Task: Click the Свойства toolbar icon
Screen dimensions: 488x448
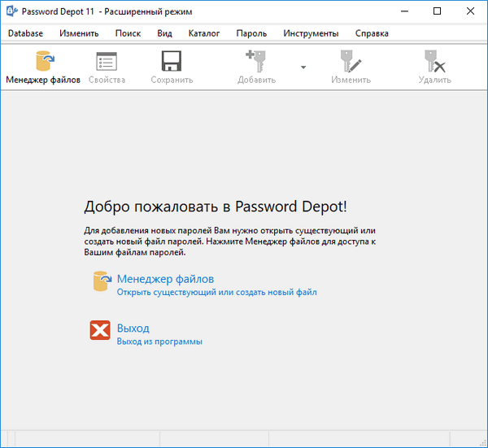Action: click(x=107, y=62)
